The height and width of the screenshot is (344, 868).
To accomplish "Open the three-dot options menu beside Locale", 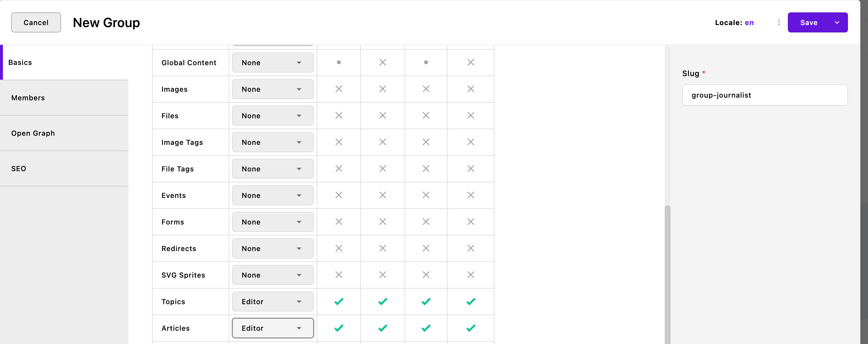I will point(779,23).
